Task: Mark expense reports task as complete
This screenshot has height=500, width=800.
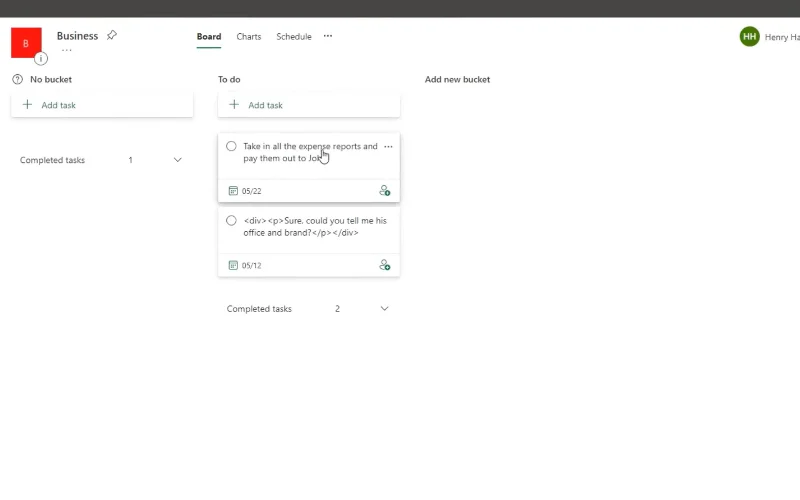Action: (231, 146)
